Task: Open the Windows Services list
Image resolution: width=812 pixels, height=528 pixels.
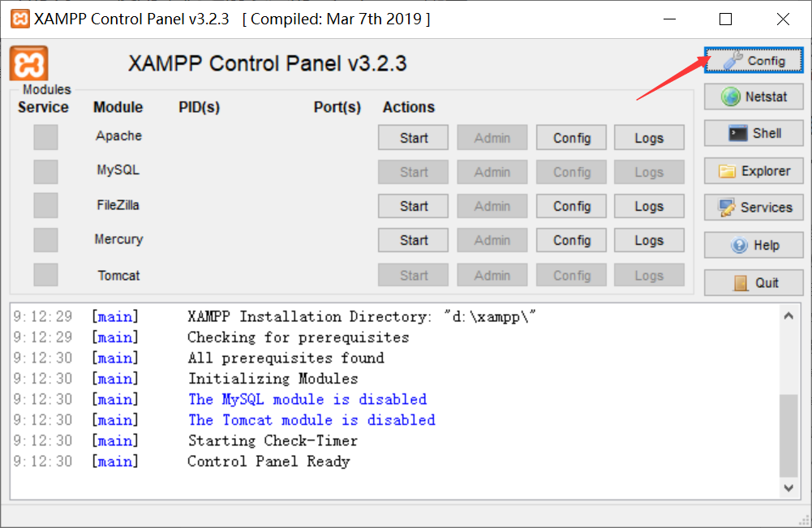Action: (x=754, y=208)
